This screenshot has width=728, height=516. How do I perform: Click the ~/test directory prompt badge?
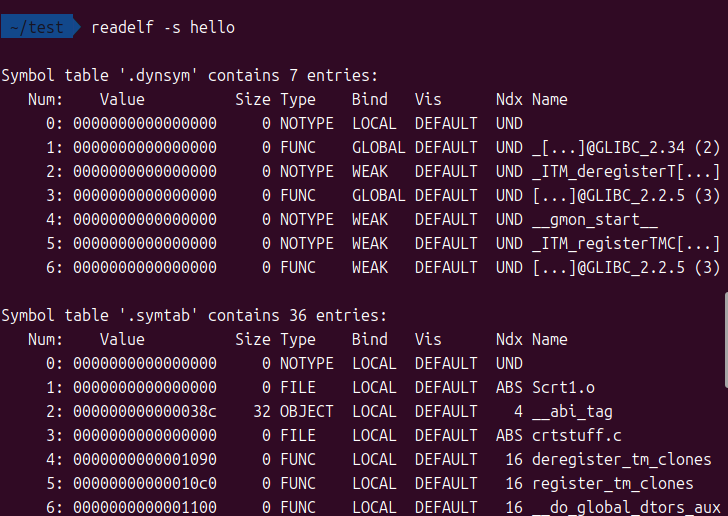[x=38, y=27]
